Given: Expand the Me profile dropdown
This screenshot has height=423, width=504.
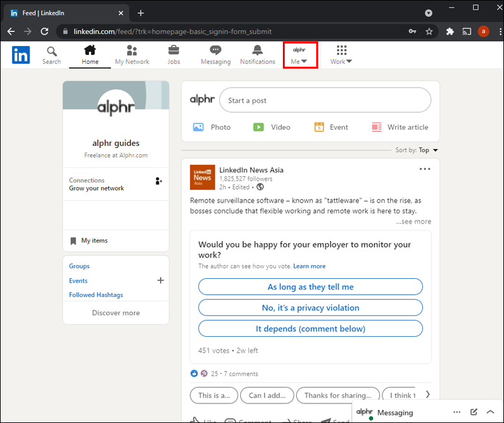Looking at the screenshot, I should click(299, 55).
